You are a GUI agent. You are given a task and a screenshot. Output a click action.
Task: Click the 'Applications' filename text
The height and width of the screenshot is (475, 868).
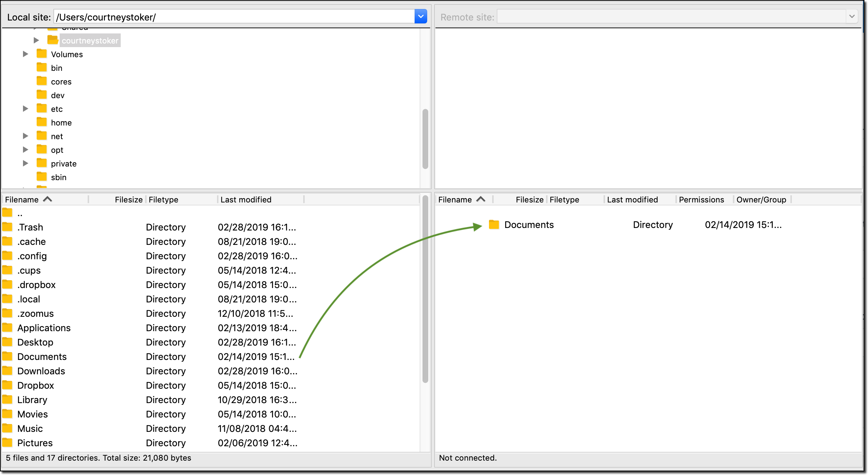coord(44,328)
